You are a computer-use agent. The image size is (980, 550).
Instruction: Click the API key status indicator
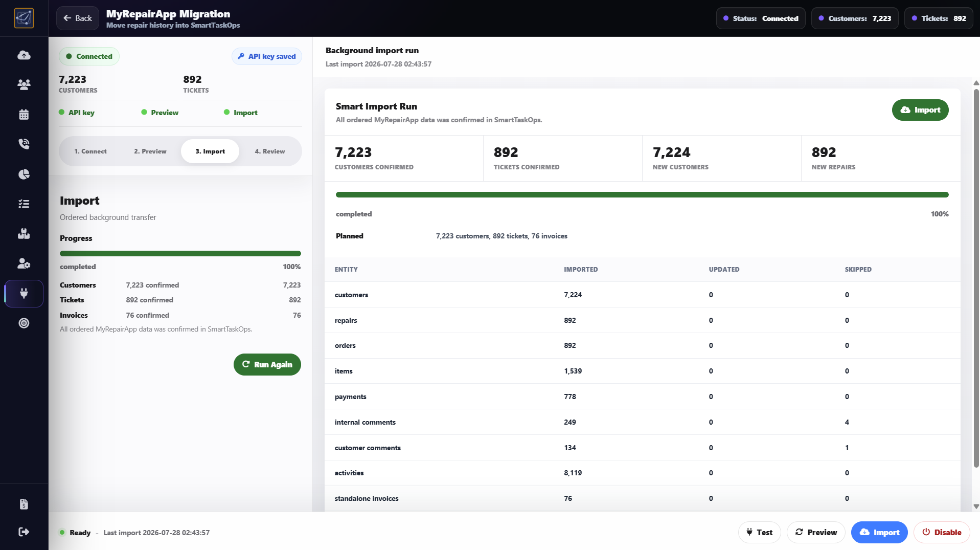click(x=77, y=113)
